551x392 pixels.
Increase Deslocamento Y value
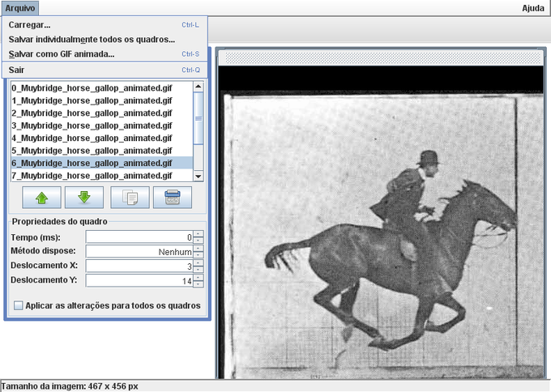pyautogui.click(x=199, y=278)
